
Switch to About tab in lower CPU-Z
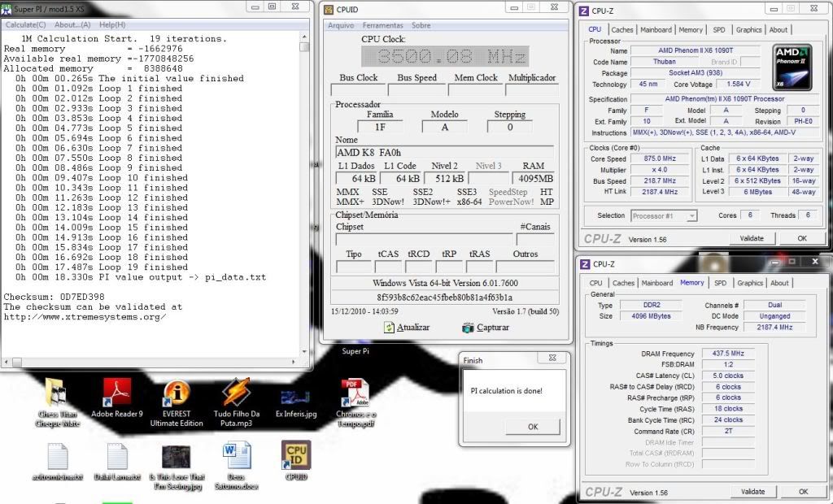tap(780, 283)
